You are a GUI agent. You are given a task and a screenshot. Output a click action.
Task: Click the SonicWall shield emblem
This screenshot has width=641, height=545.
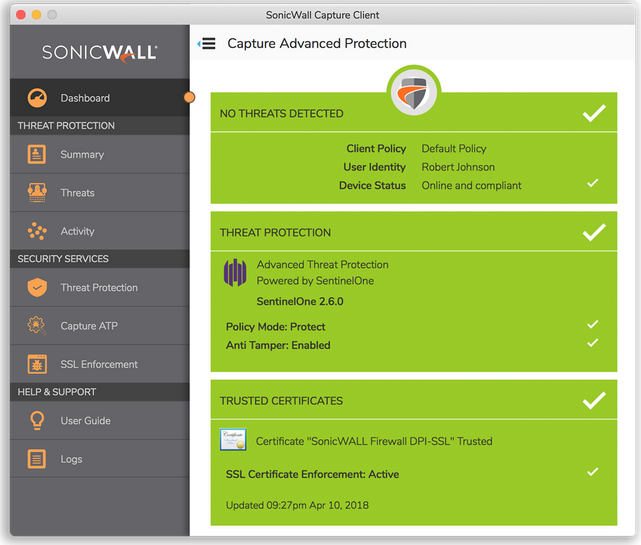coord(414,92)
